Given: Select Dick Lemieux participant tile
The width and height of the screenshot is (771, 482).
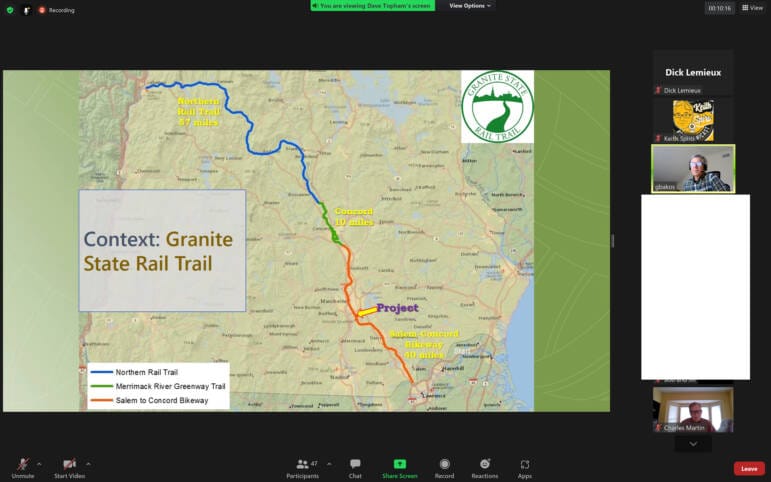Looking at the screenshot, I should pyautogui.click(x=693, y=73).
